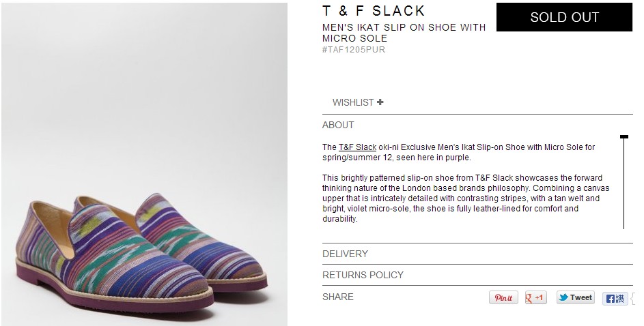644x326 pixels.
Task: Expand the RETURNS POLICY section
Action: [x=363, y=275]
